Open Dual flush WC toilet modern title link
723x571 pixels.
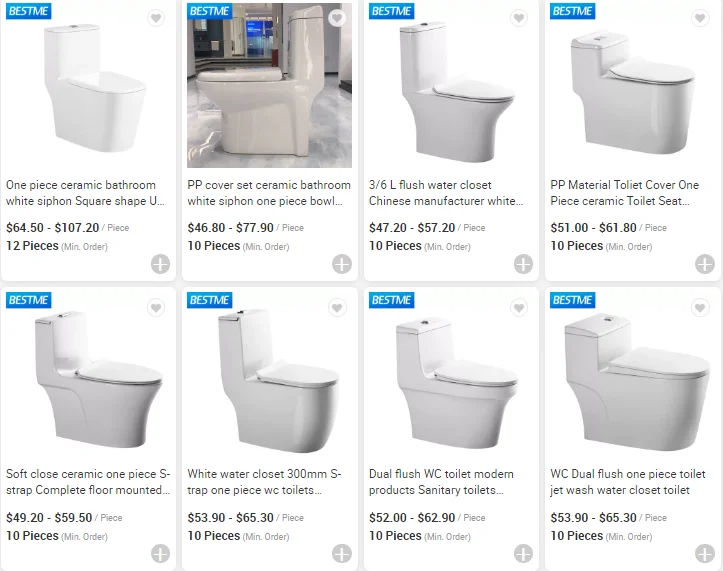coord(442,482)
